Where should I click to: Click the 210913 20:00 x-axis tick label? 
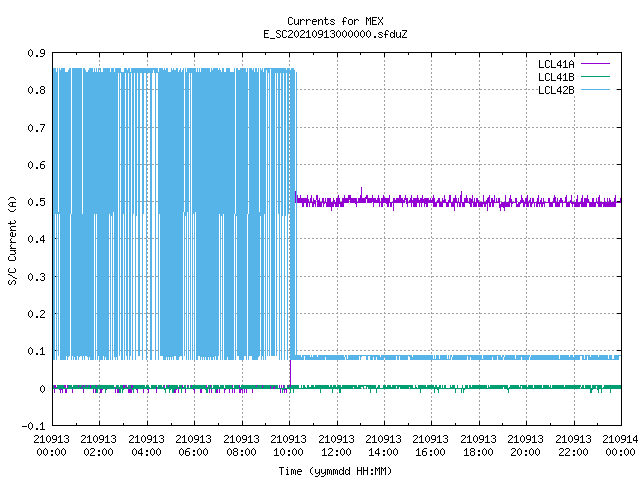tap(525, 446)
